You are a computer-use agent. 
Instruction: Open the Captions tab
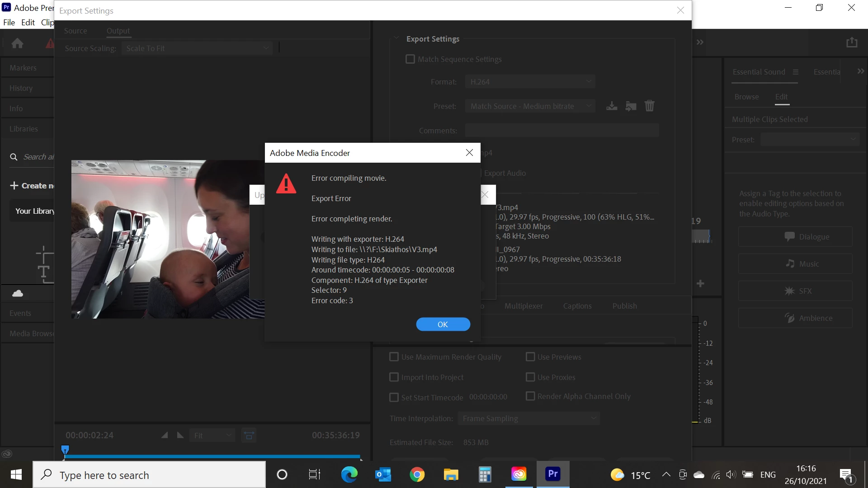click(x=577, y=306)
